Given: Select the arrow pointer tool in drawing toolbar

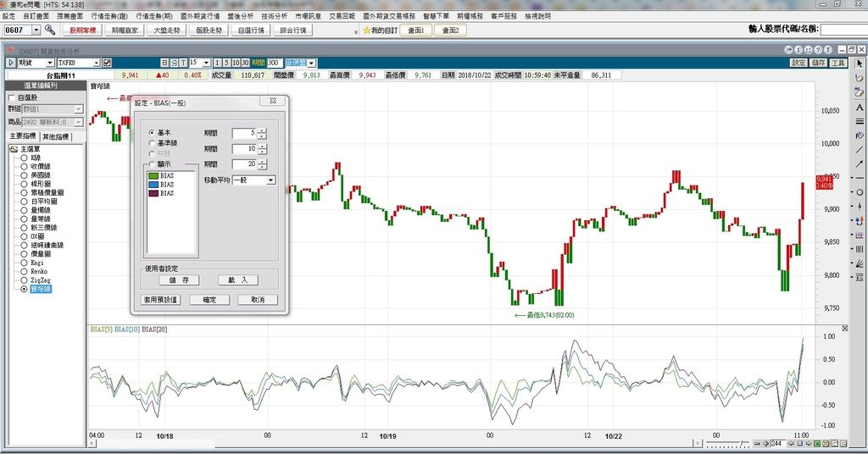Looking at the screenshot, I should 860,64.
